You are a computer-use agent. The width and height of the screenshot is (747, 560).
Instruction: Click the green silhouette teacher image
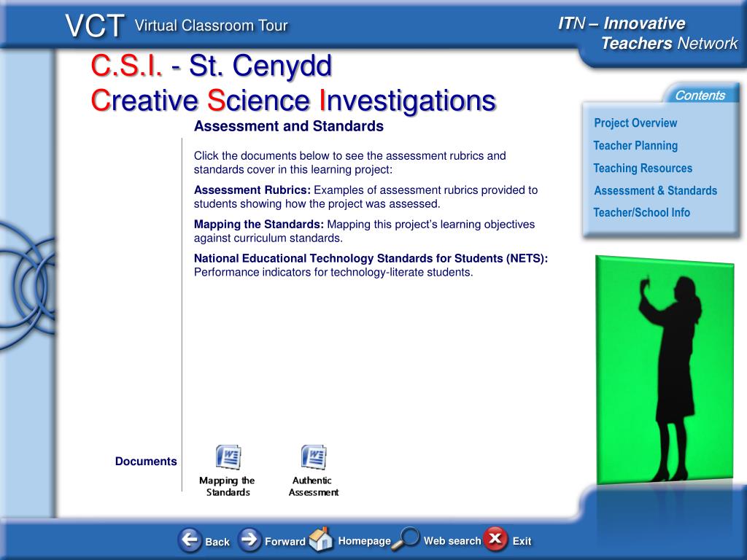coord(664,370)
